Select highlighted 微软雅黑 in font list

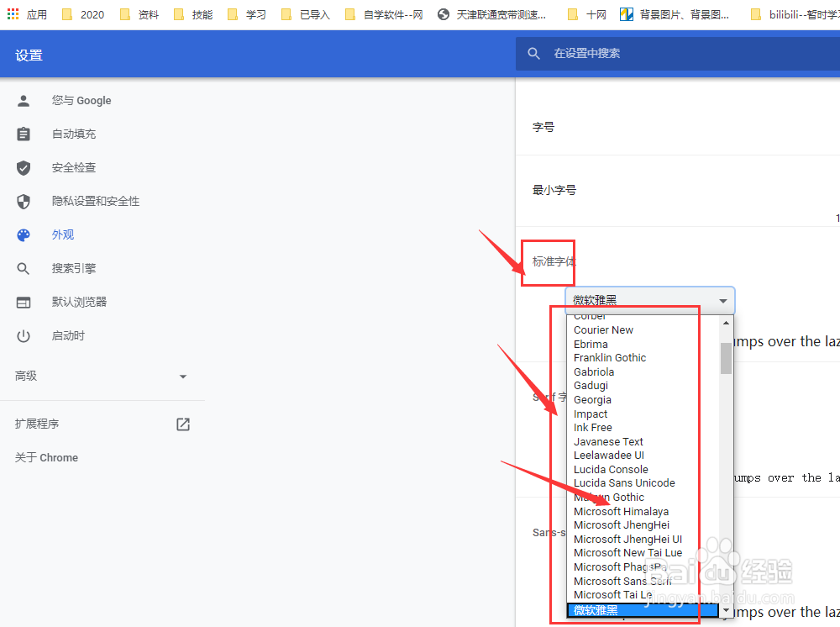(x=643, y=610)
